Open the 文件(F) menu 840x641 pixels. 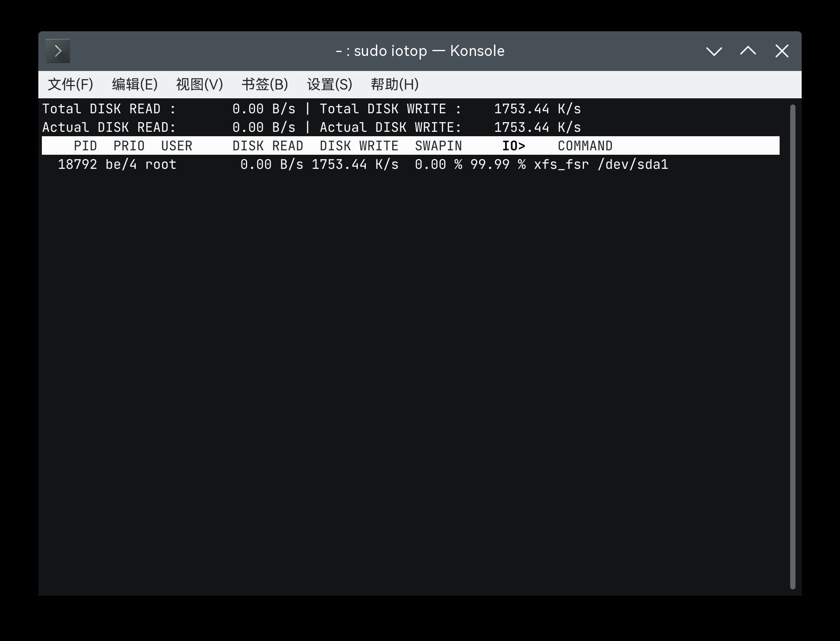point(71,84)
